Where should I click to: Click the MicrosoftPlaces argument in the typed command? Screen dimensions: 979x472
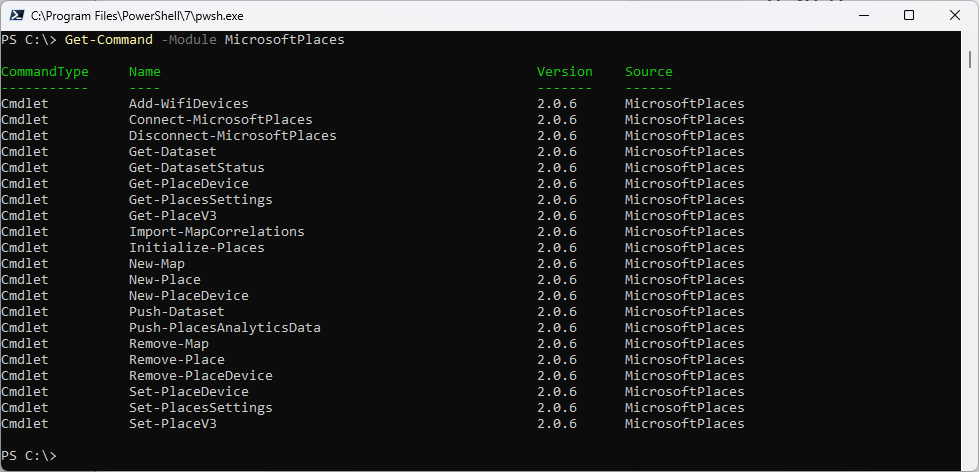pos(285,40)
